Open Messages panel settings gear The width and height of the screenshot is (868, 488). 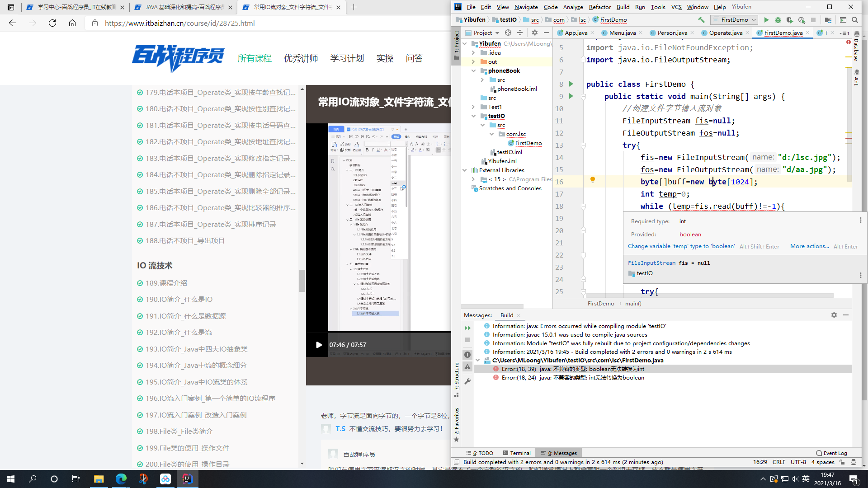coord(834,315)
